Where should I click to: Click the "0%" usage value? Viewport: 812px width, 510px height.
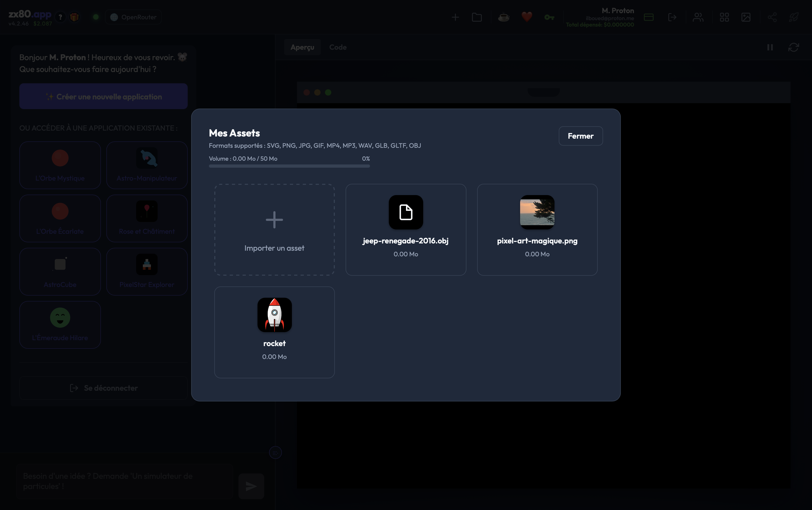pyautogui.click(x=366, y=159)
